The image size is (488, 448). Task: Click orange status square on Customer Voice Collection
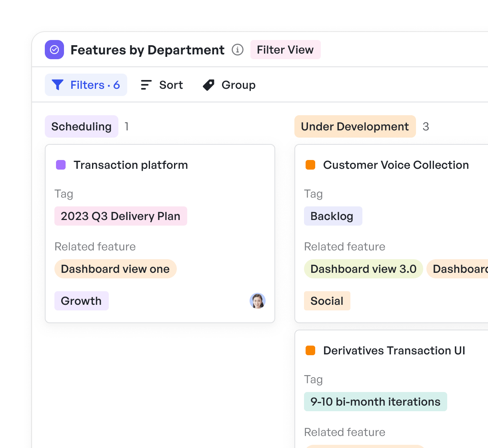310,165
